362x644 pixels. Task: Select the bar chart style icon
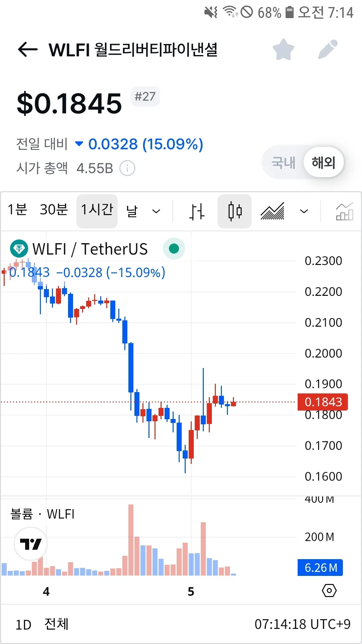[x=196, y=211]
